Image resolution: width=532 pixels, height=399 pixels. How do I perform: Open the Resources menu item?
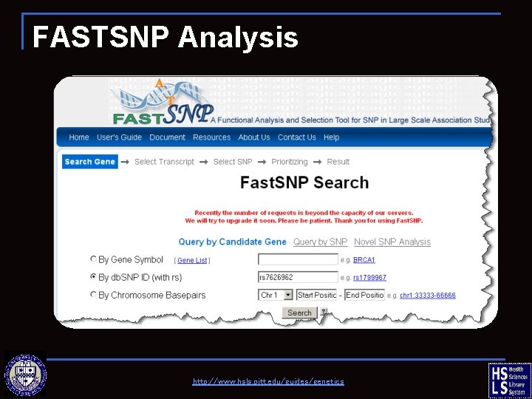click(212, 137)
